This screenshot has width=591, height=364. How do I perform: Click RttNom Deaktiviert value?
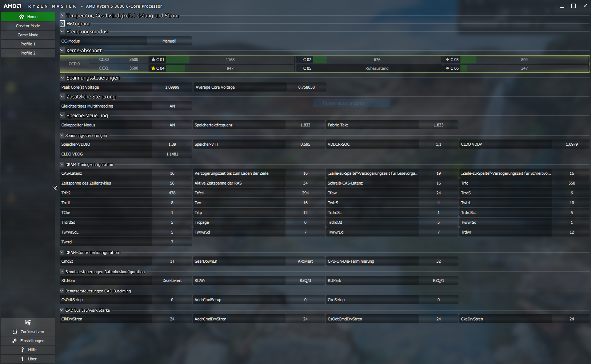[172, 280]
